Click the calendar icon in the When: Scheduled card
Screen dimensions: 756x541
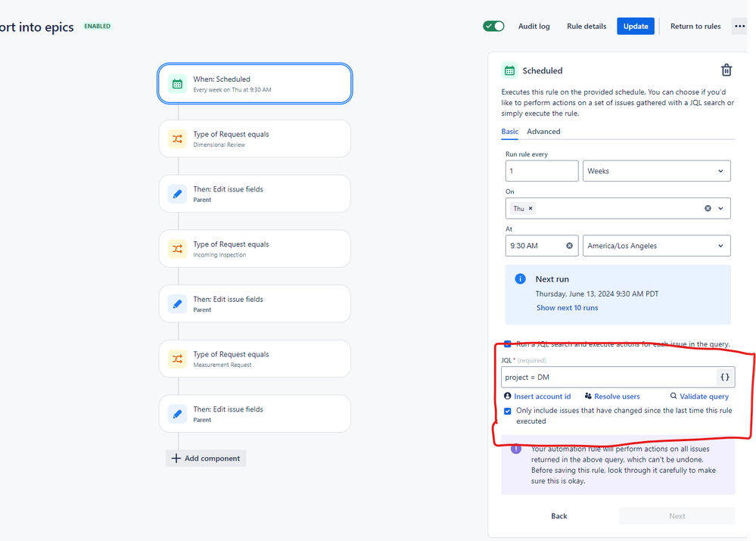[177, 84]
